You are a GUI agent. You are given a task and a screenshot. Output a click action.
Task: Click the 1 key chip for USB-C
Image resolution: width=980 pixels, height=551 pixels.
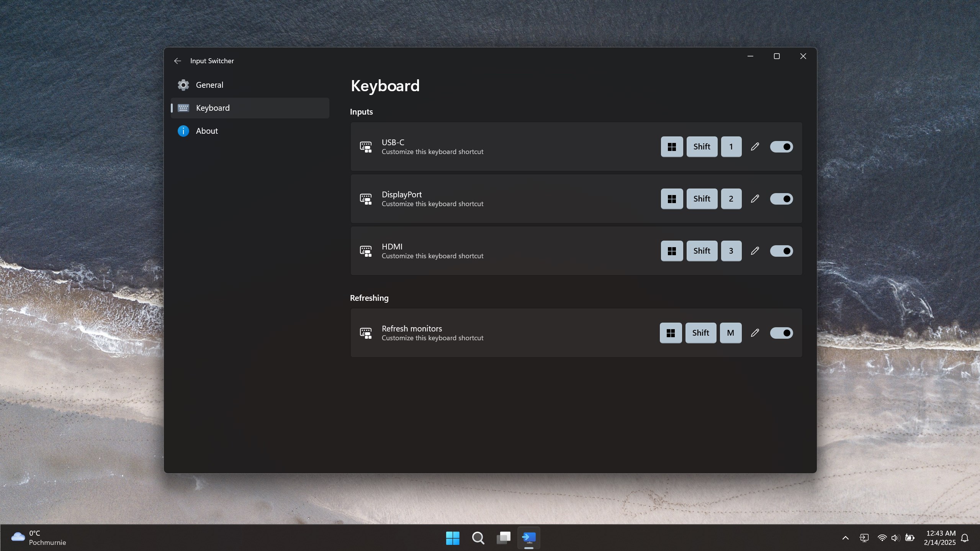pyautogui.click(x=730, y=146)
